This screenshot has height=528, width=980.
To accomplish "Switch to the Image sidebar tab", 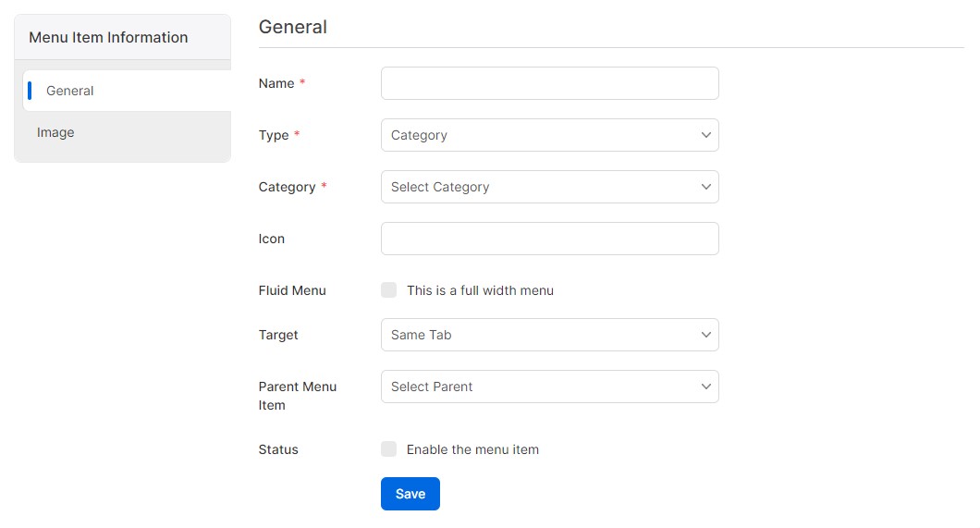I will (x=55, y=132).
